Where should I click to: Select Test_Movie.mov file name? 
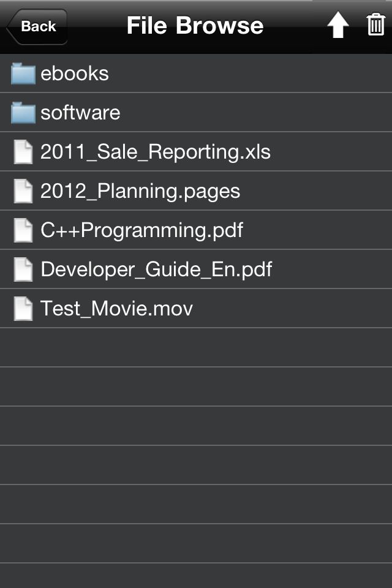coord(116,309)
